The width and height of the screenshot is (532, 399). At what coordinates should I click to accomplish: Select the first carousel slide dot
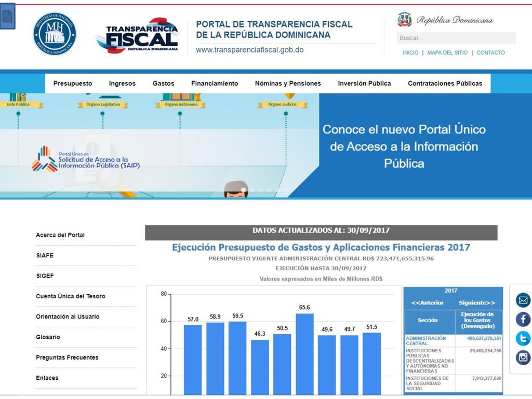tap(243, 190)
